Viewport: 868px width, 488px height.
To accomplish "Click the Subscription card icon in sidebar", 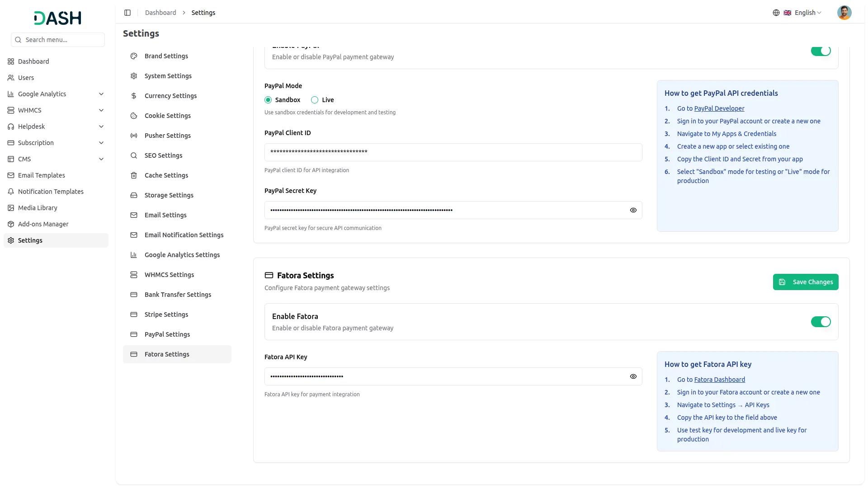I will point(11,143).
